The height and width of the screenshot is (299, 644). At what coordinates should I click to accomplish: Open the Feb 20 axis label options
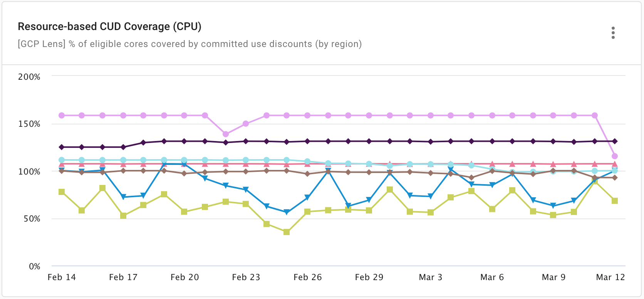(184, 277)
